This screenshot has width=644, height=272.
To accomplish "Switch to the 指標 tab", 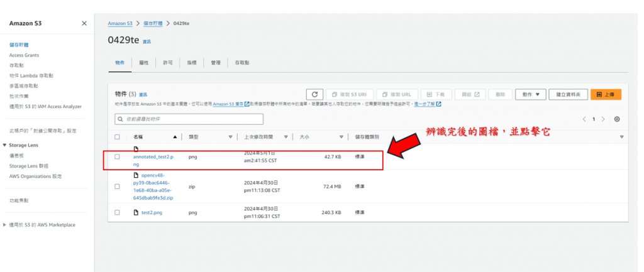I will [192, 63].
